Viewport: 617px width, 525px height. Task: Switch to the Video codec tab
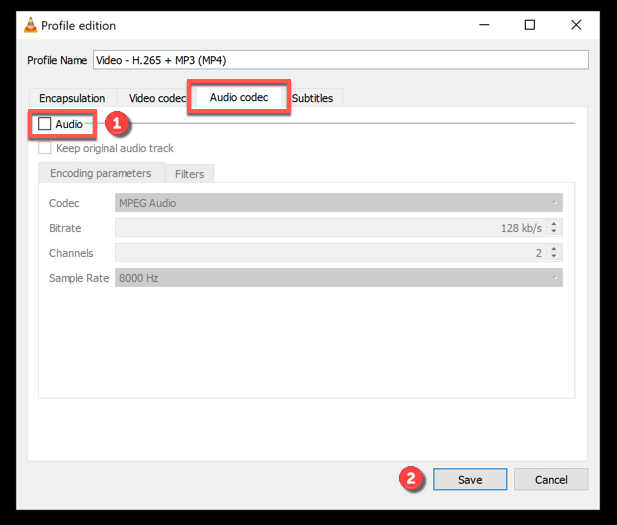tap(157, 98)
